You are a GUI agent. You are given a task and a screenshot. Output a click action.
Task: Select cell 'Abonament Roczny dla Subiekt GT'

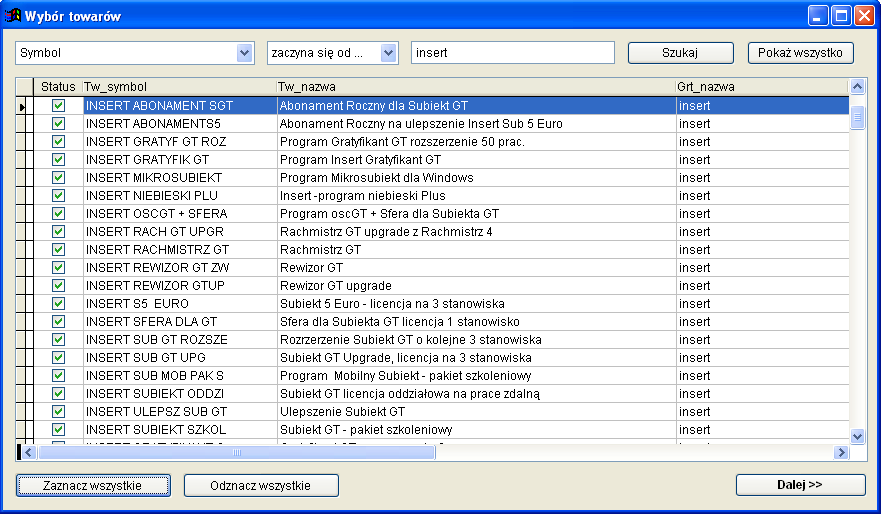[x=476, y=106]
